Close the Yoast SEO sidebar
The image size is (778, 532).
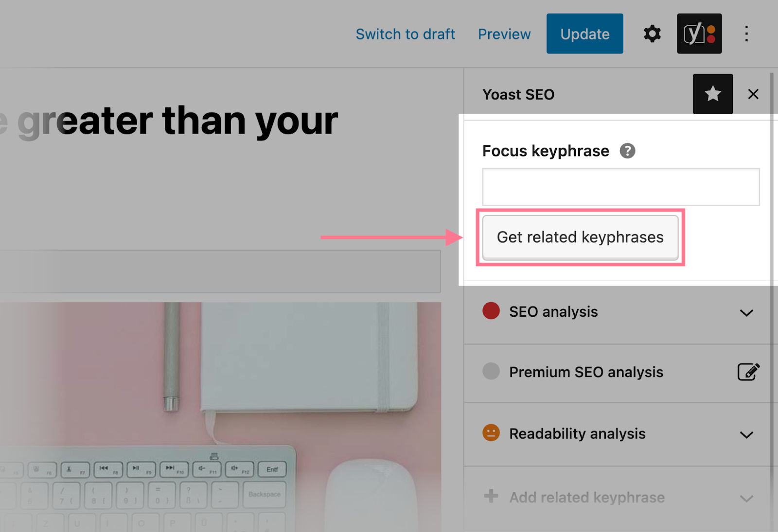(753, 94)
